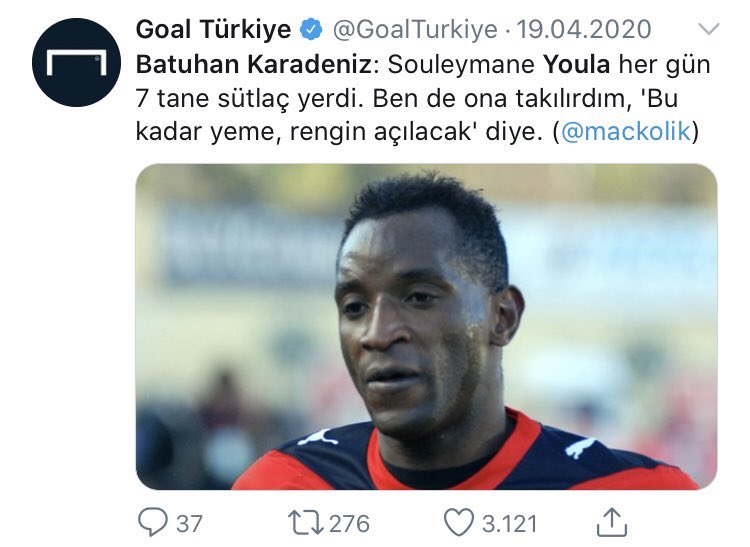750x547 pixels.
Task: Share the tweet via the upload arrow icon
Action: [x=612, y=522]
